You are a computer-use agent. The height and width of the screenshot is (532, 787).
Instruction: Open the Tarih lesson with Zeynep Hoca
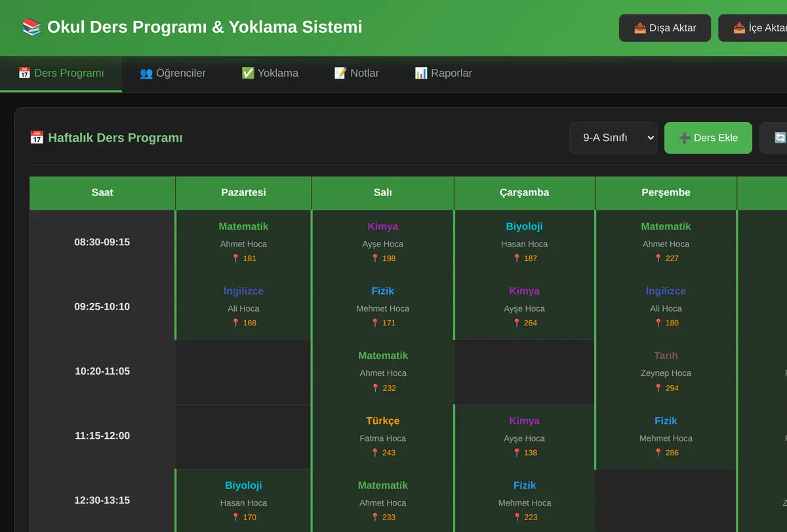click(666, 371)
